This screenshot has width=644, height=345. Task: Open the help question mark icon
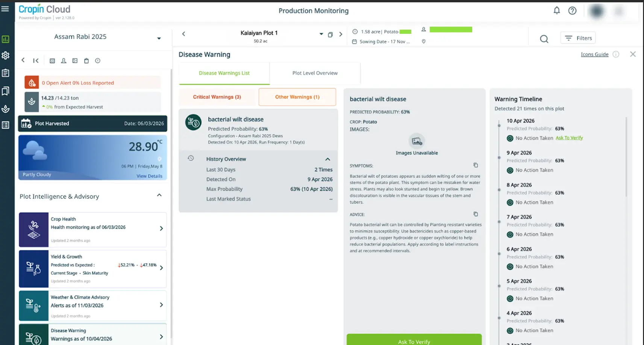click(572, 11)
